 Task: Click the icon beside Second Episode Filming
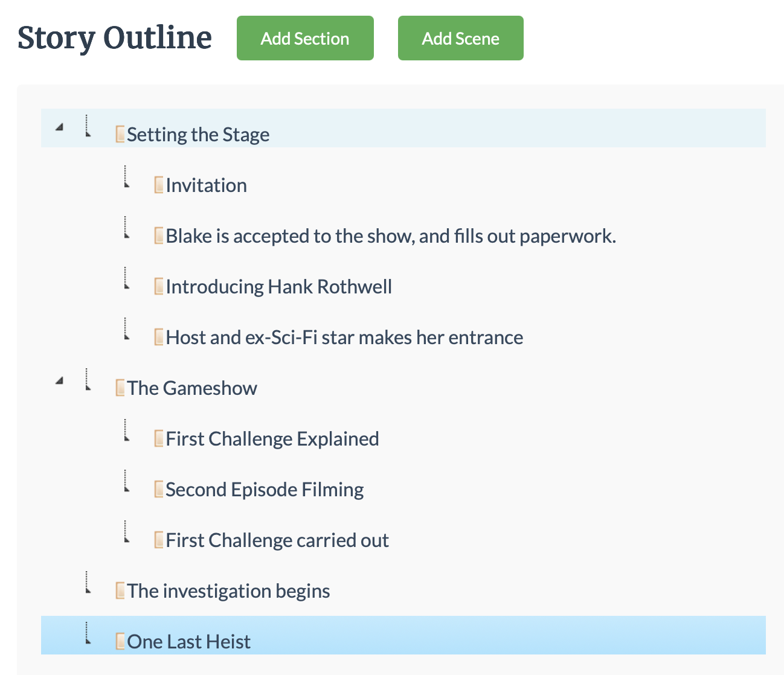click(159, 489)
